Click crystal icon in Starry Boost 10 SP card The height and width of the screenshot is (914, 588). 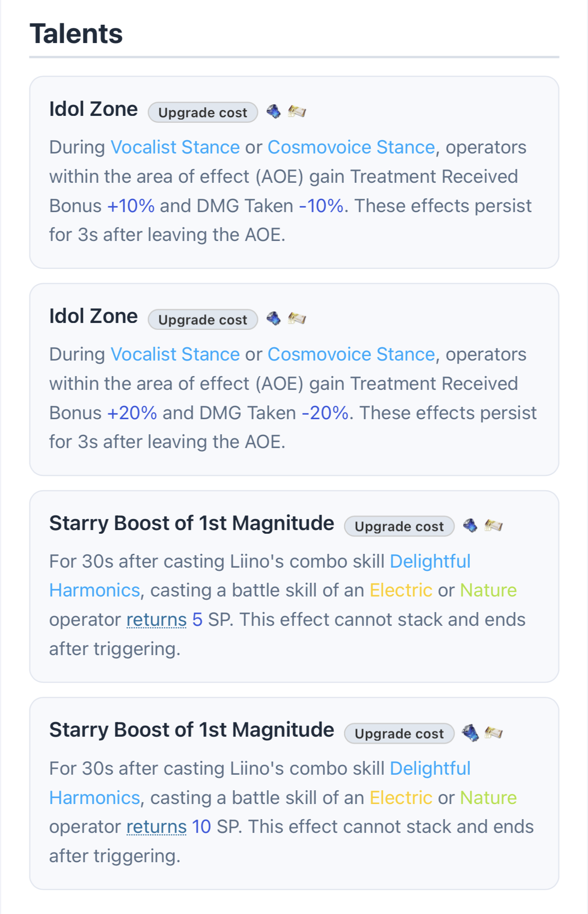click(x=470, y=733)
